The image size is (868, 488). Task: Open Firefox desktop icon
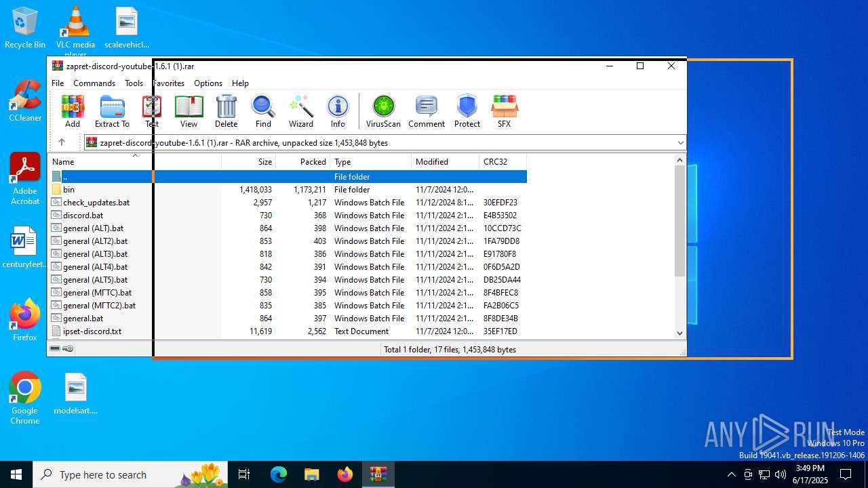point(25,320)
